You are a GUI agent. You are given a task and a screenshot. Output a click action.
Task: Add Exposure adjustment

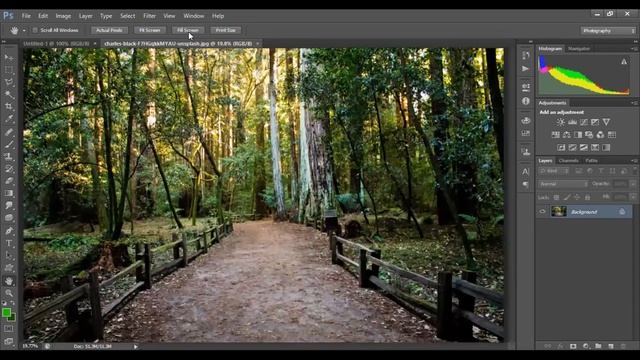(595, 122)
